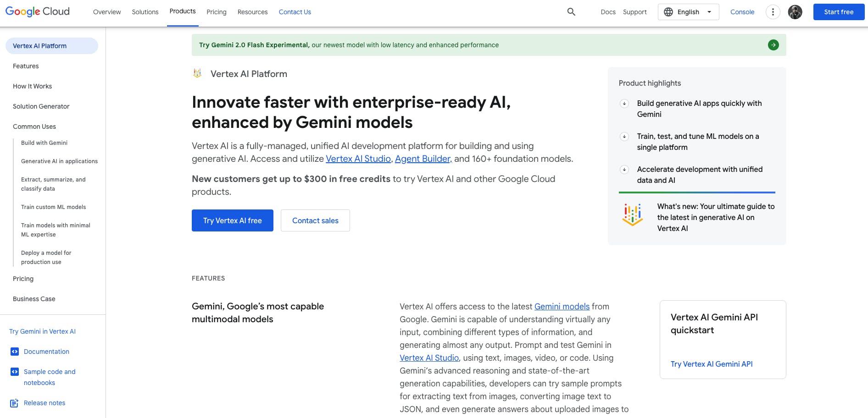Expand 'Accelerate development with unified data' highlight
Image resolution: width=868 pixels, height=418 pixels.
[624, 170]
